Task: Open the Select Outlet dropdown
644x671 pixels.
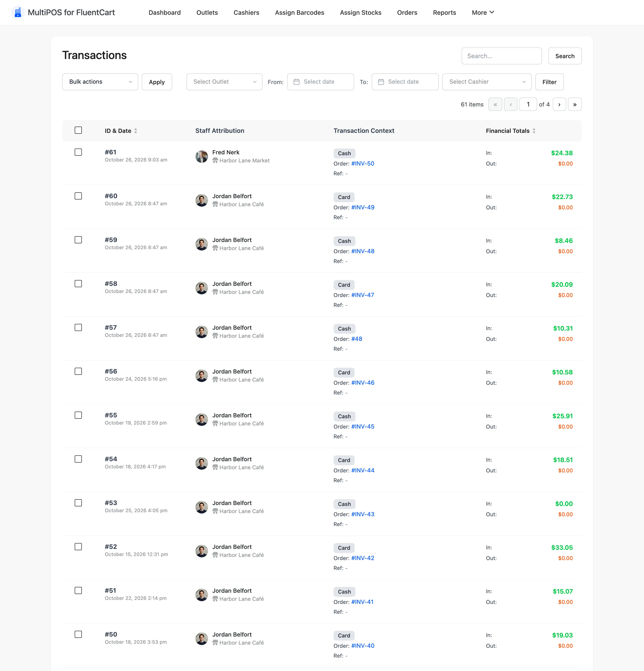Action: 224,82
